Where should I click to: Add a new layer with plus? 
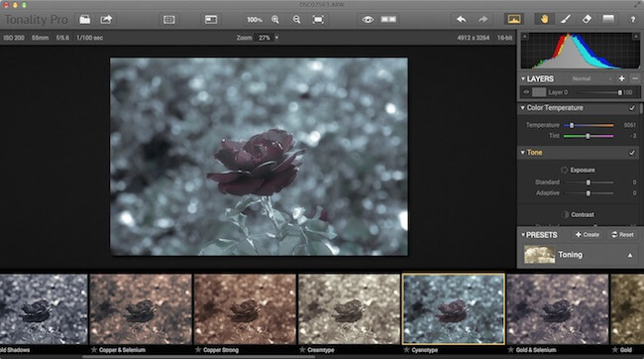tap(622, 78)
